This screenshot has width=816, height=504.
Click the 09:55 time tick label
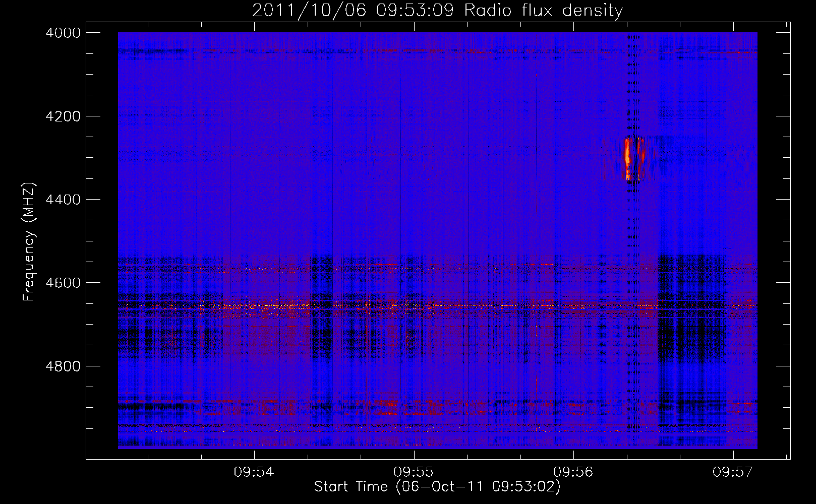coord(414,472)
